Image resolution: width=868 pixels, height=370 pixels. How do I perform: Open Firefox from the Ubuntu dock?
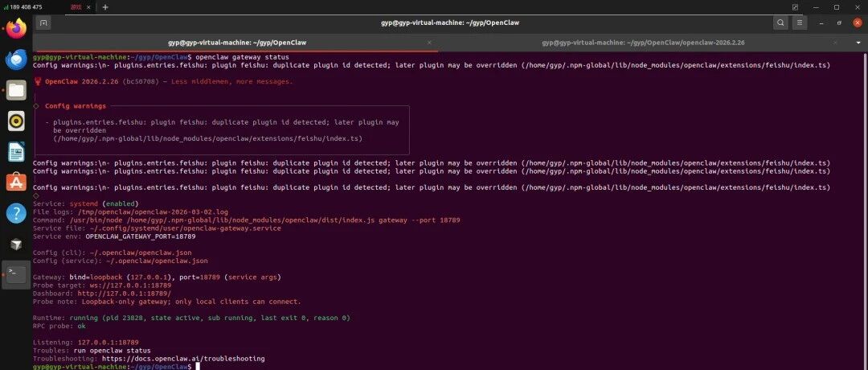coord(16,27)
